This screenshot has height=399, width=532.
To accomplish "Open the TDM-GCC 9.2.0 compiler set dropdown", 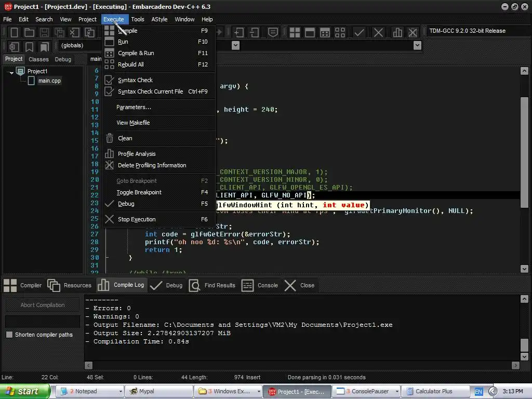I will pyautogui.click(x=478, y=31).
